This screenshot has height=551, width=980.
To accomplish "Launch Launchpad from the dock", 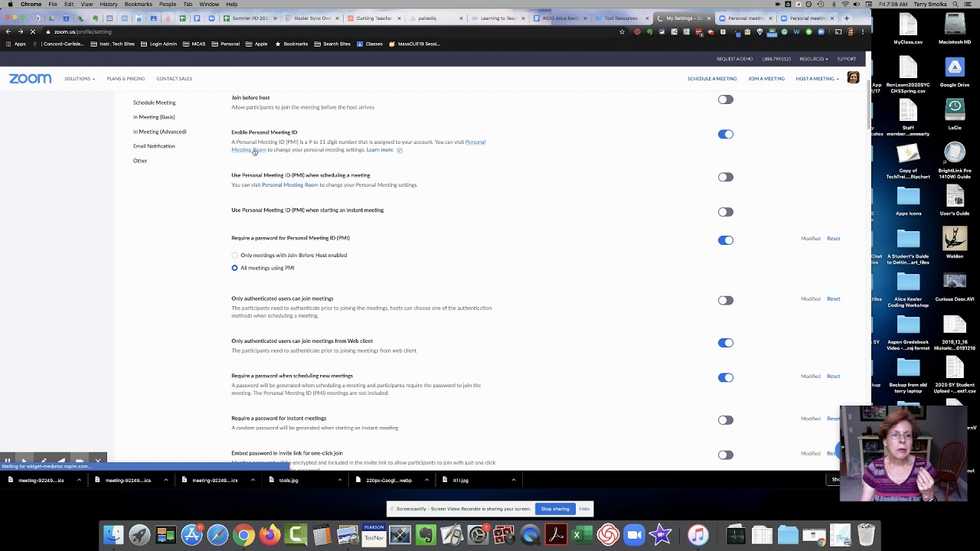I will [x=139, y=534].
